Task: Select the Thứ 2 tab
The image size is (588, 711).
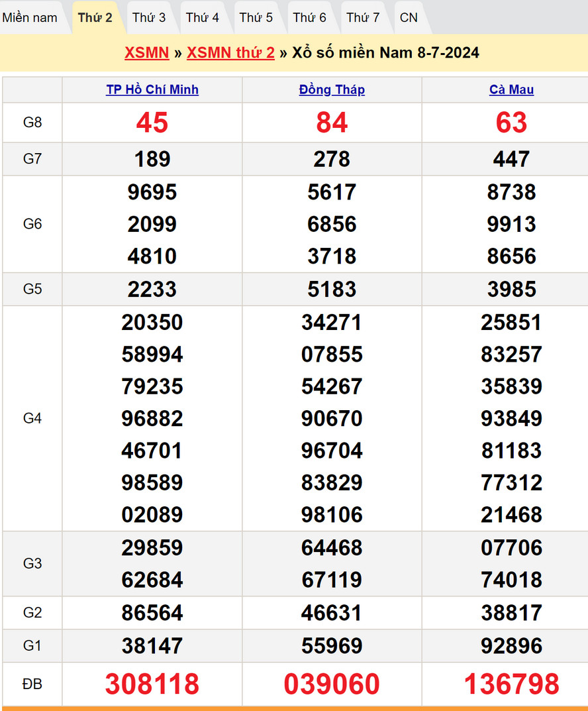Action: tap(95, 18)
